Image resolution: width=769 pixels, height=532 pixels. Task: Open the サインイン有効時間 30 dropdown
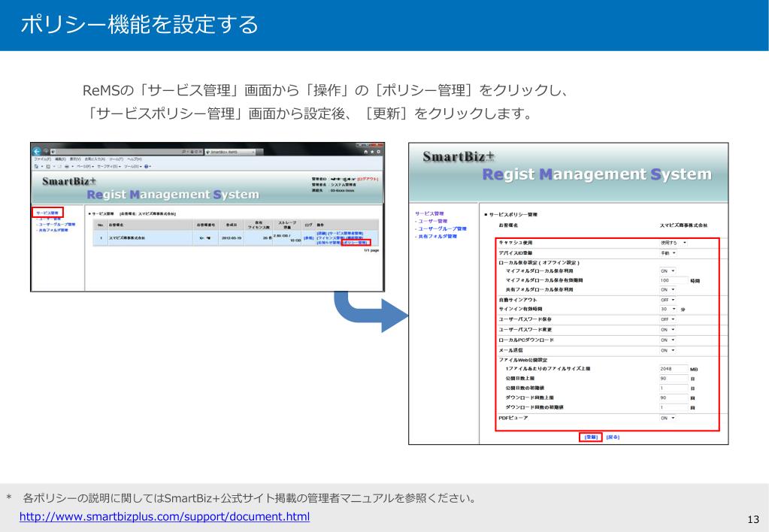pos(668,309)
